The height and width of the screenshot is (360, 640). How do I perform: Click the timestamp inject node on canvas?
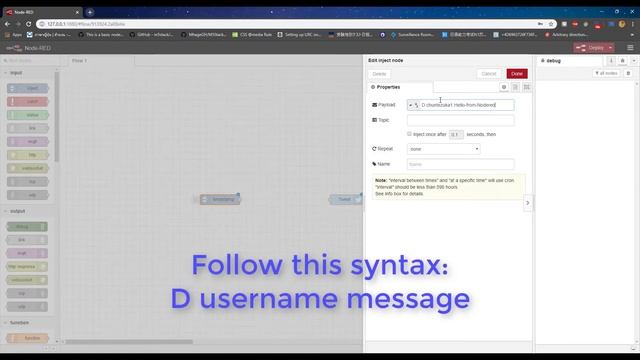pyautogui.click(x=220, y=199)
